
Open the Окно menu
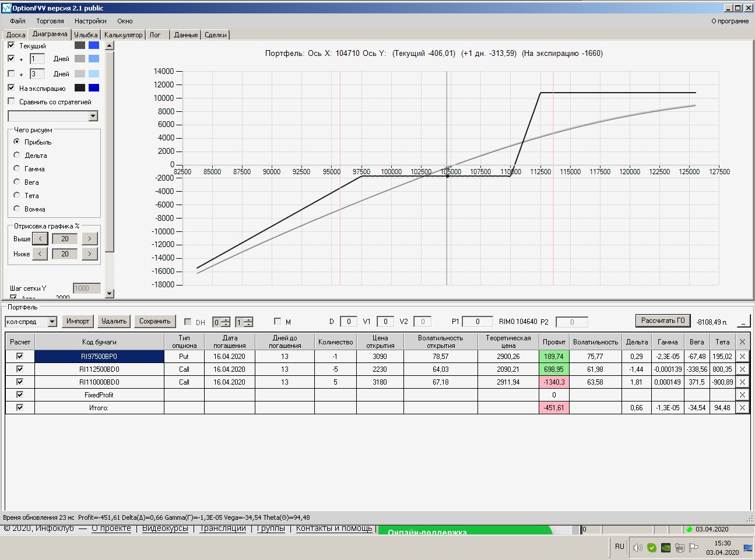pos(125,21)
